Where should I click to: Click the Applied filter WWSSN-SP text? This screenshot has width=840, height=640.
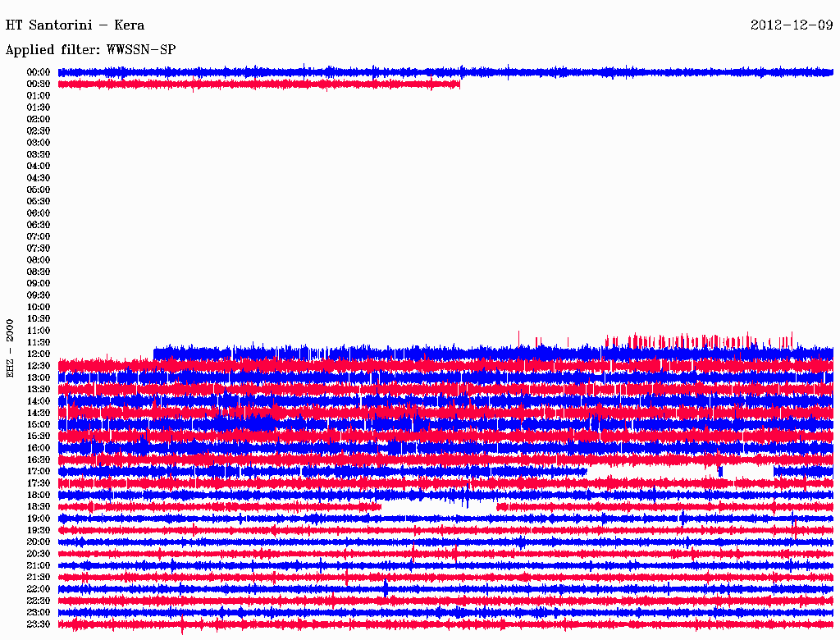[90, 50]
